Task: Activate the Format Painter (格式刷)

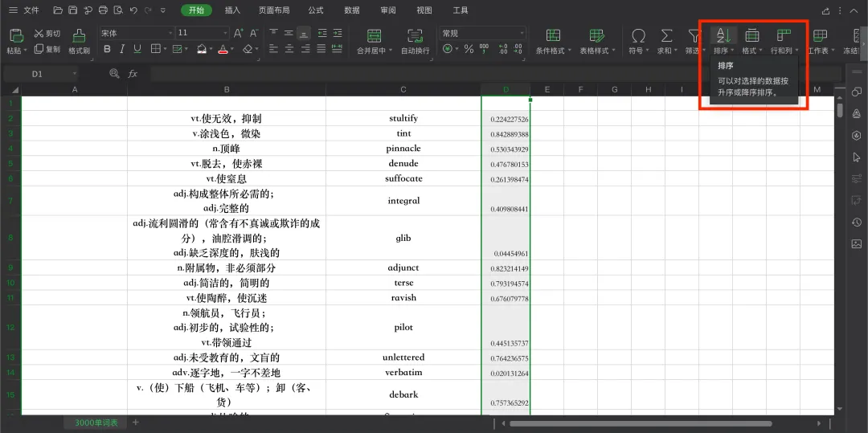Action: click(x=79, y=41)
